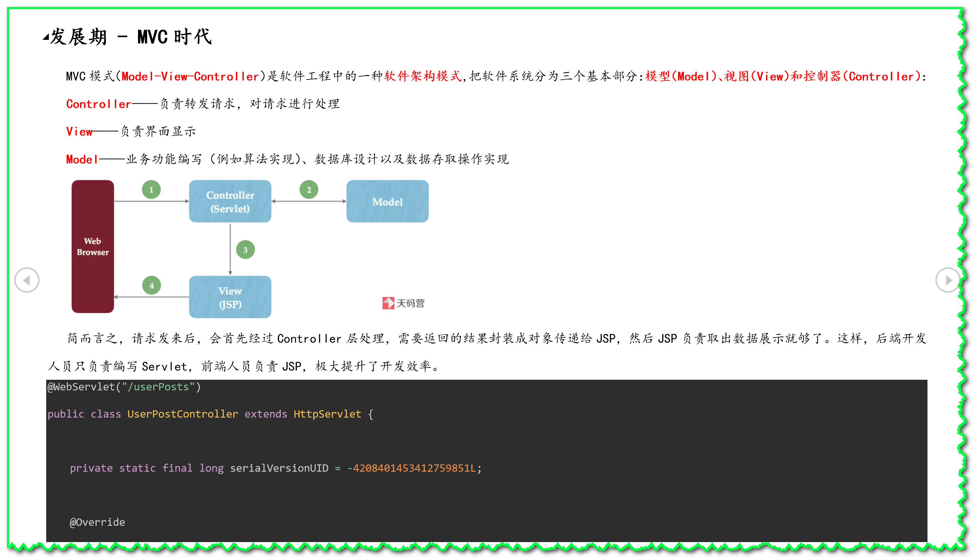
Task: Click the red View term label
Action: 79,131
